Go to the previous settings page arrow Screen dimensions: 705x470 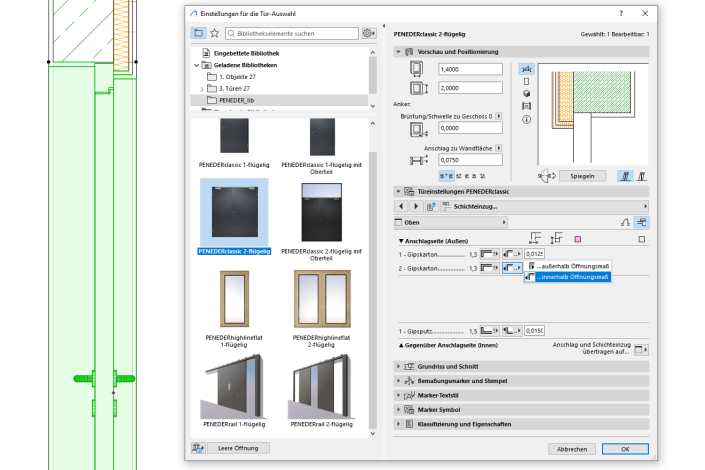401,206
